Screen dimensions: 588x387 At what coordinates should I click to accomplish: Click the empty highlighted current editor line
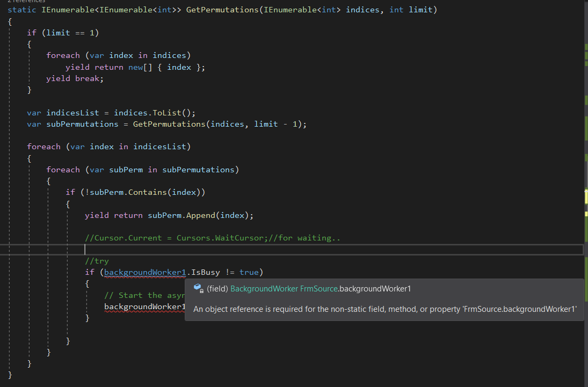click(292, 250)
